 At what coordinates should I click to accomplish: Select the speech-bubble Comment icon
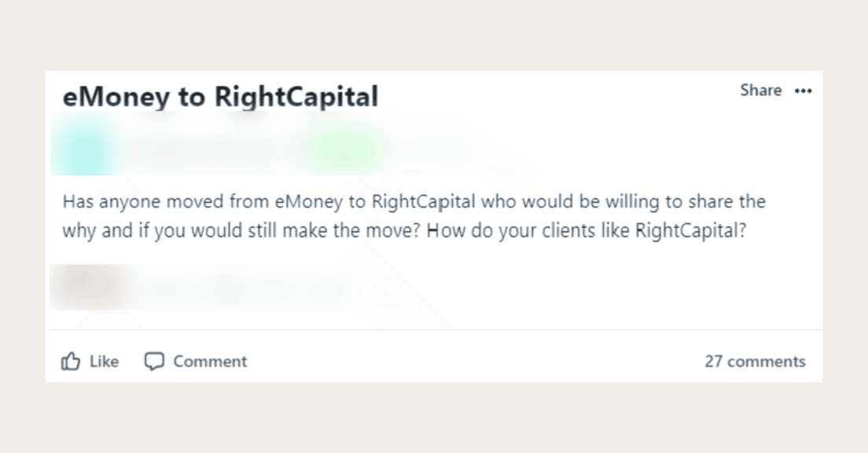[154, 361]
